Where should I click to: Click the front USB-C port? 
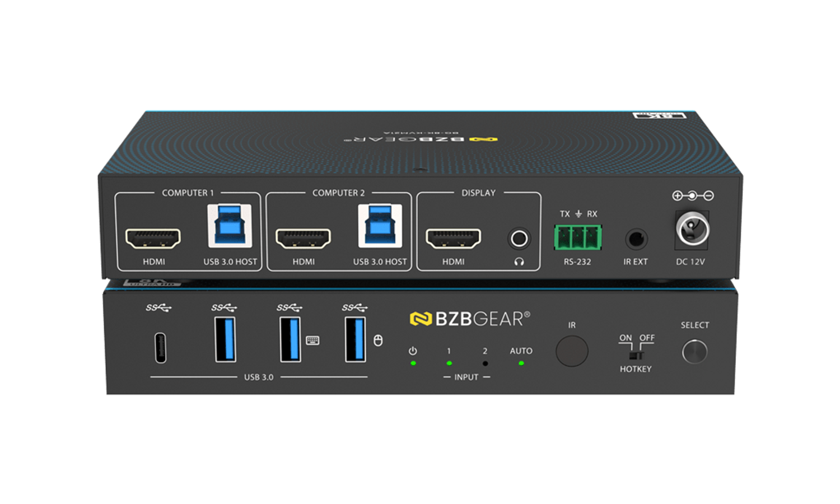click(161, 348)
